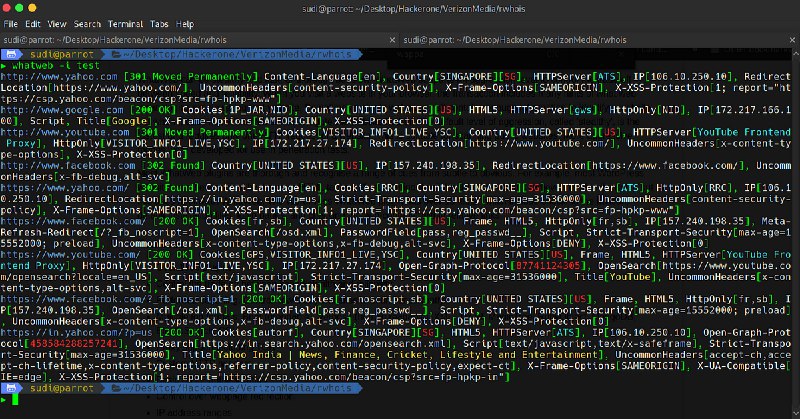Click the http://www.google.com URL
The image size is (800, 419).
[x=62, y=110]
